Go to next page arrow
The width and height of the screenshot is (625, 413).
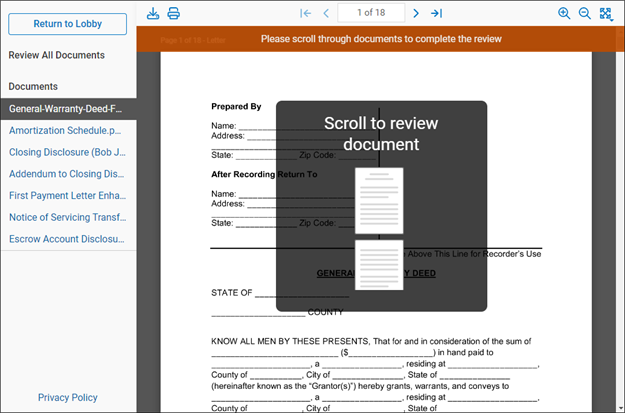[x=416, y=13]
